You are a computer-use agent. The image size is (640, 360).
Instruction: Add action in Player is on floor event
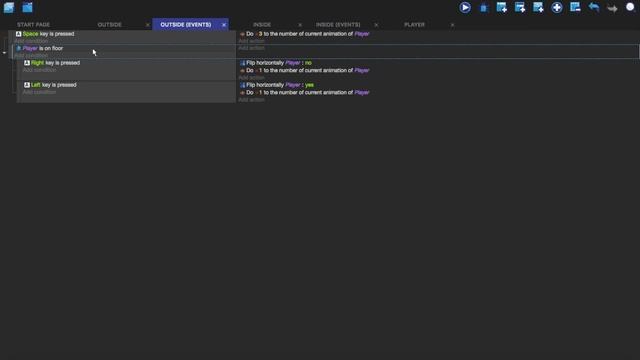[x=251, y=48]
